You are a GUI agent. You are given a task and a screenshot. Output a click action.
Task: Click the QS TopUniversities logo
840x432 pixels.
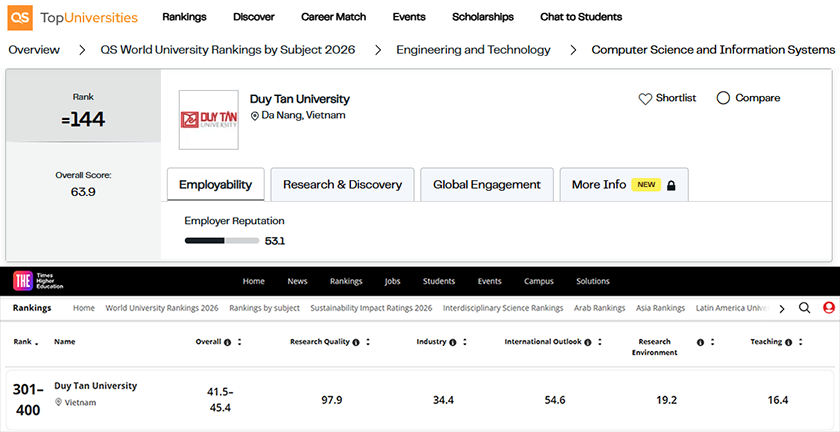tap(73, 17)
